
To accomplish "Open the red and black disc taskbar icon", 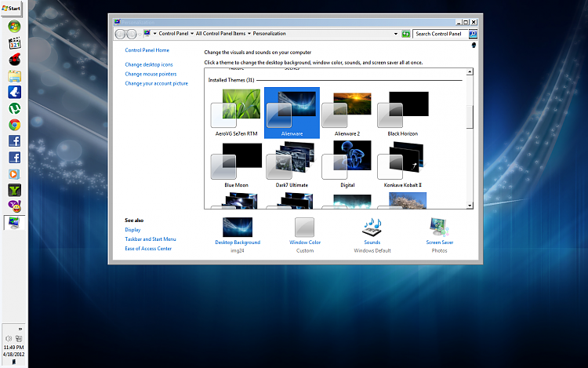I will [14, 60].
